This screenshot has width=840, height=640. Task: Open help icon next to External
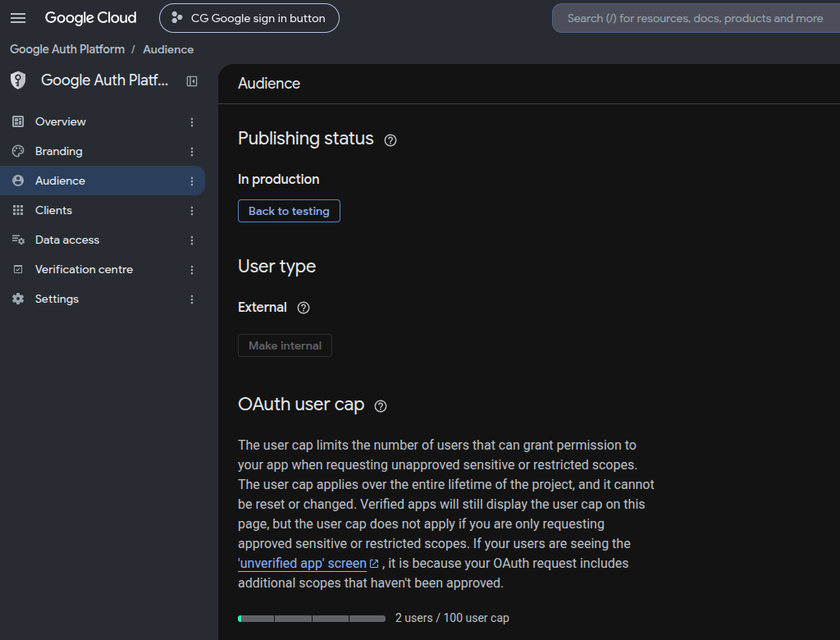304,308
